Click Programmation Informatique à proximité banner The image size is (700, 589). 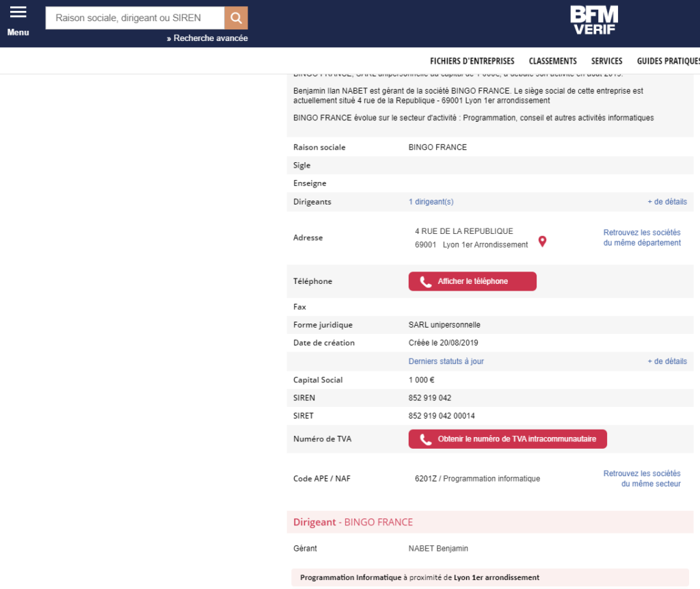click(x=489, y=578)
